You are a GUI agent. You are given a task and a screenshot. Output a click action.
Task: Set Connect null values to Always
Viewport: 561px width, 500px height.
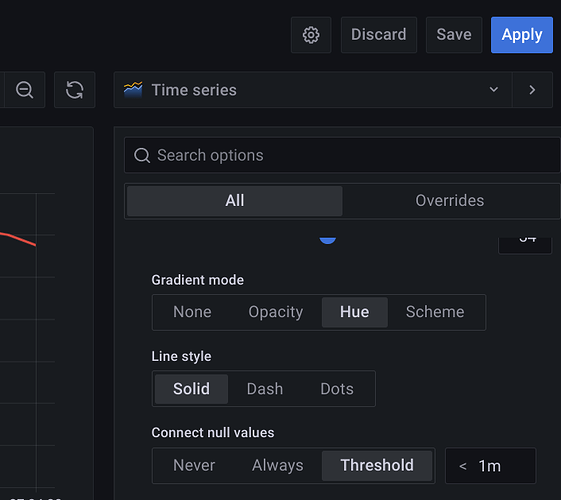click(278, 465)
